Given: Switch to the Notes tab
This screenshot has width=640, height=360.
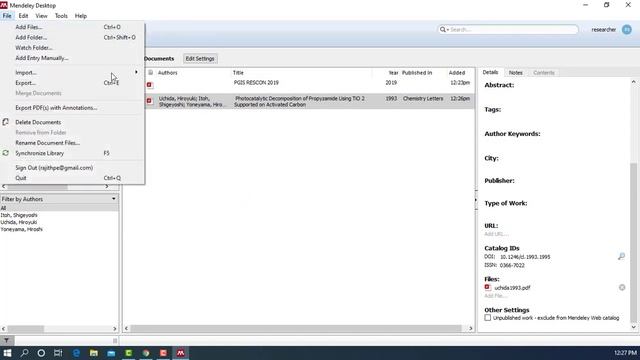Looking at the screenshot, I should (x=516, y=73).
